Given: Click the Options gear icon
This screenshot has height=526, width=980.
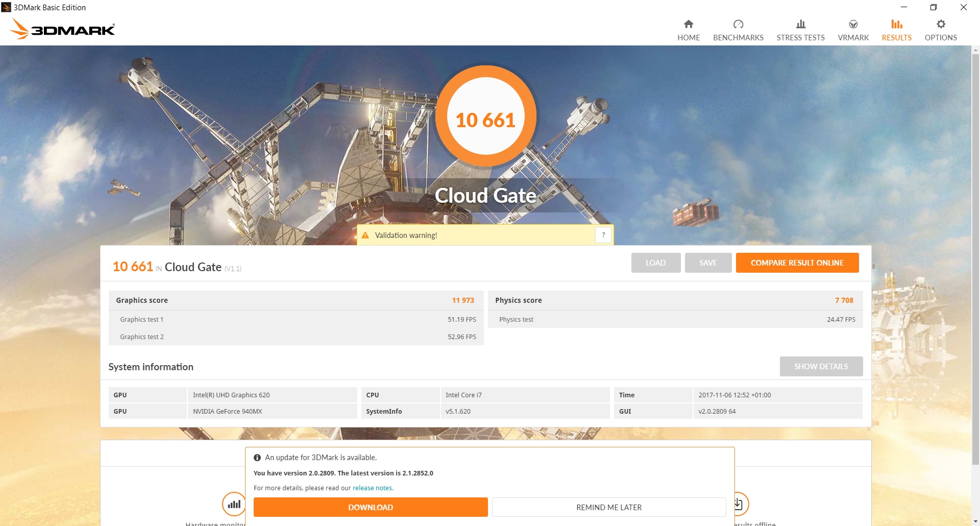Looking at the screenshot, I should pos(941,24).
